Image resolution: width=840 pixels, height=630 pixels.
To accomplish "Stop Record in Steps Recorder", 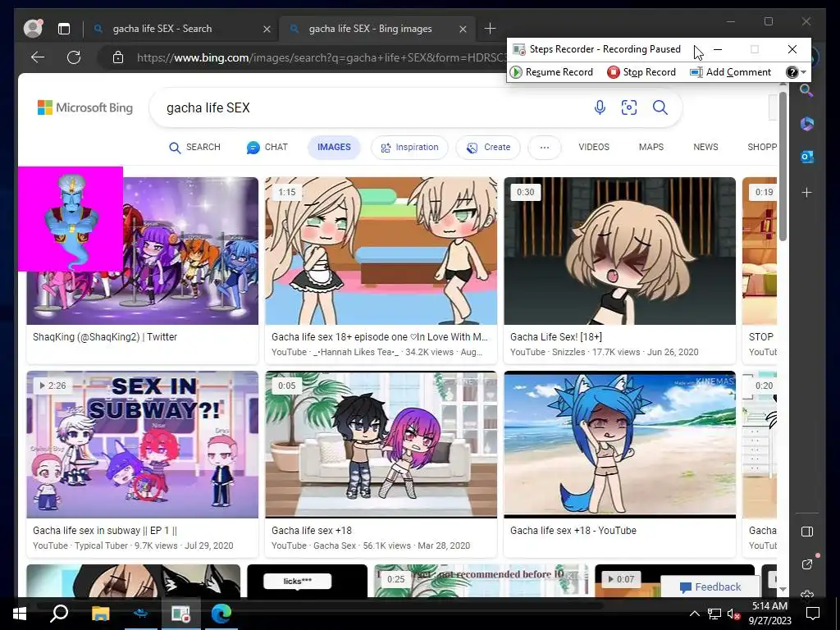I will click(x=641, y=72).
